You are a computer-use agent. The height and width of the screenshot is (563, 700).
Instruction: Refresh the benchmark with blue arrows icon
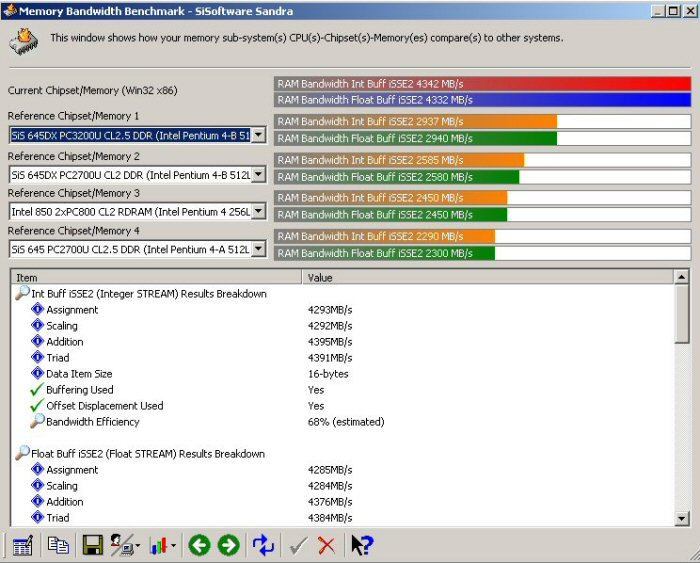point(263,546)
